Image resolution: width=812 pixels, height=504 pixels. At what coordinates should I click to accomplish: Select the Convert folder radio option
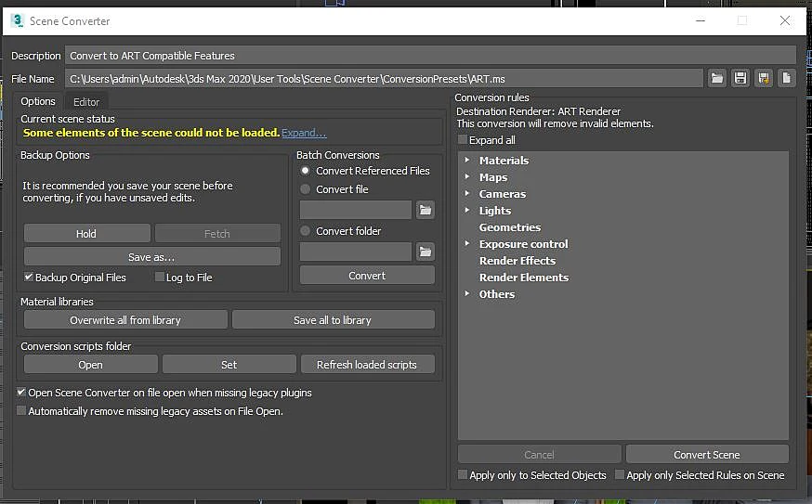pyautogui.click(x=305, y=231)
